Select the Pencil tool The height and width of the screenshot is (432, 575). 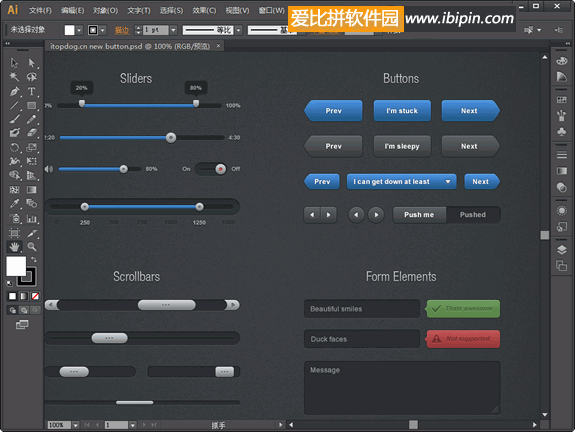click(32, 119)
